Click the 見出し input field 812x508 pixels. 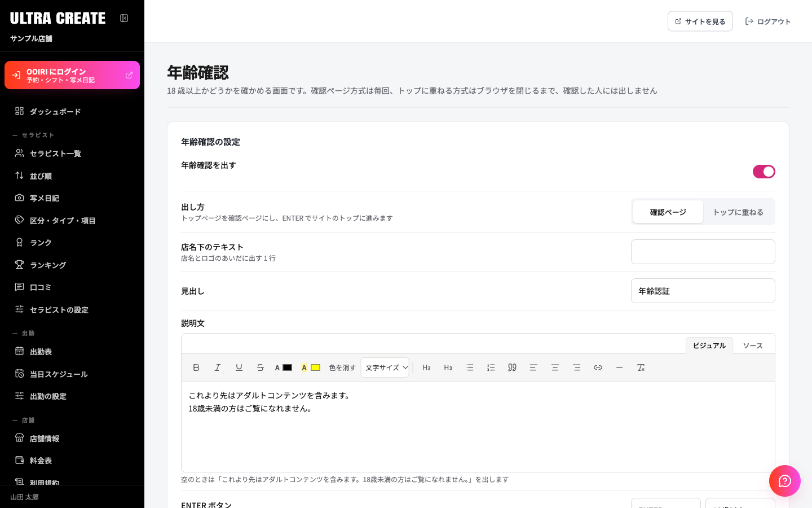click(703, 291)
